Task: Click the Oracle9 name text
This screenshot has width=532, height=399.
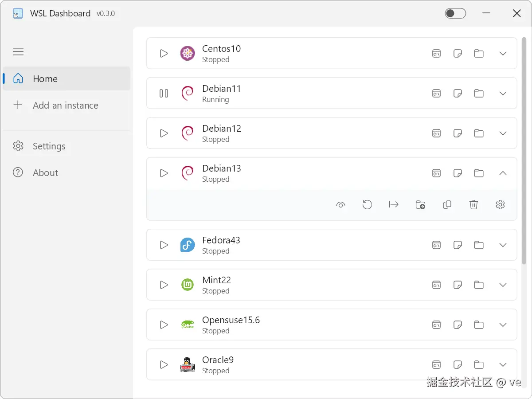Action: coord(218,360)
